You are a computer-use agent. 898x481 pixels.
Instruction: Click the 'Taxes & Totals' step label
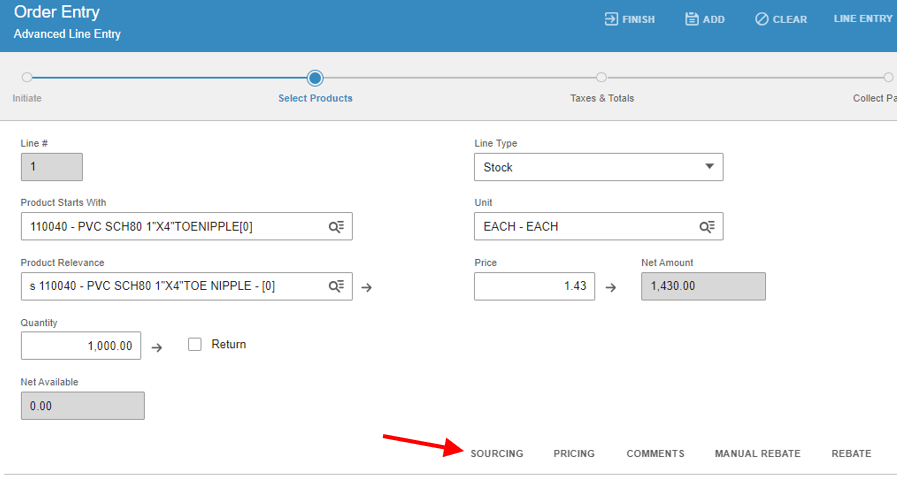602,98
